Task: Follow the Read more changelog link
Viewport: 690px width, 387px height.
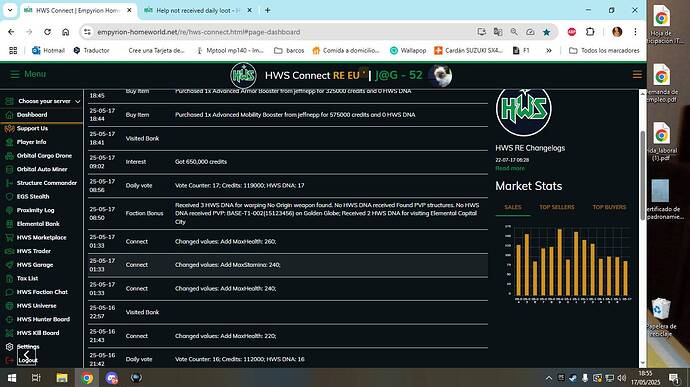Action: [510, 168]
